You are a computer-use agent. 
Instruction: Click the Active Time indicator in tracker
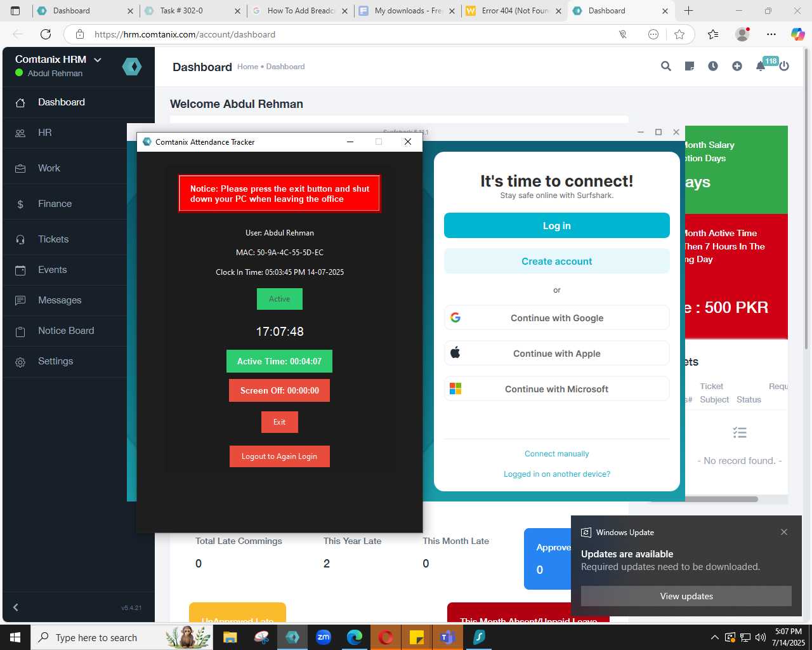point(280,361)
